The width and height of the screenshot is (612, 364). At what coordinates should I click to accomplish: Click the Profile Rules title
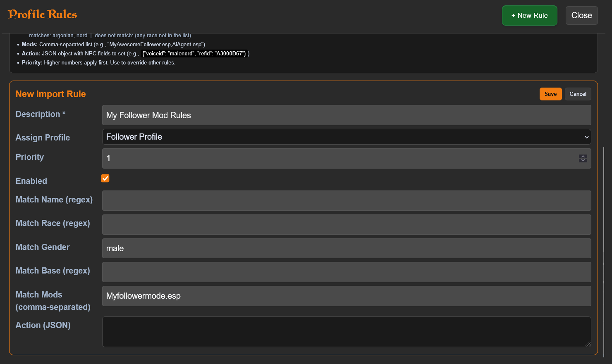[x=43, y=14]
